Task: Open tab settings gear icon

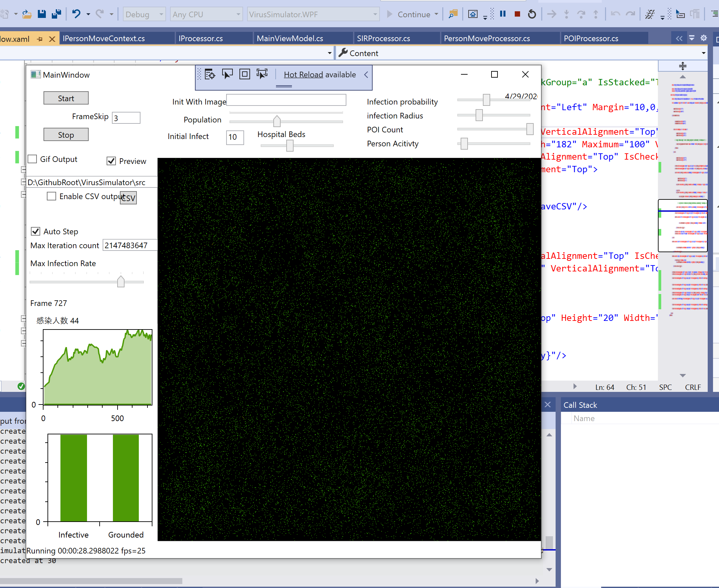Action: pyautogui.click(x=704, y=38)
